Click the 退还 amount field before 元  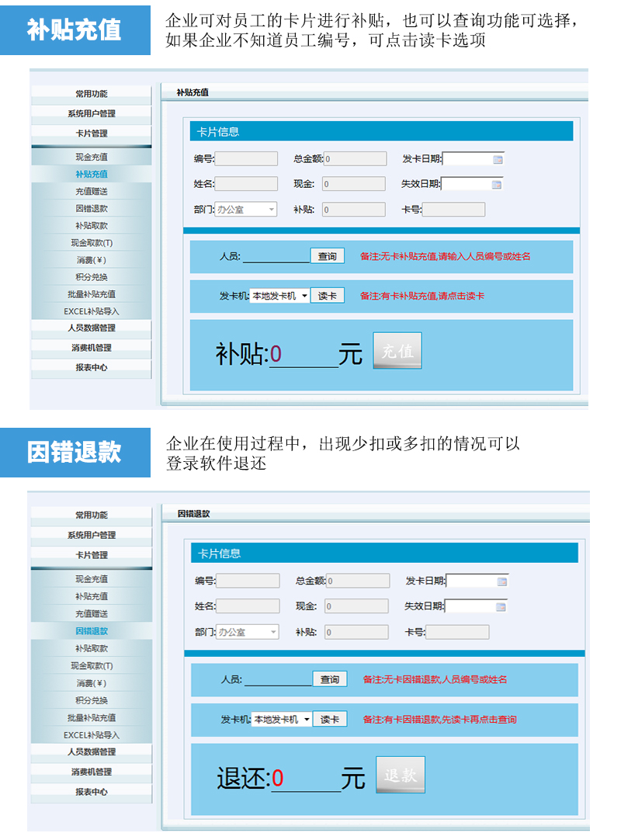coord(305,779)
